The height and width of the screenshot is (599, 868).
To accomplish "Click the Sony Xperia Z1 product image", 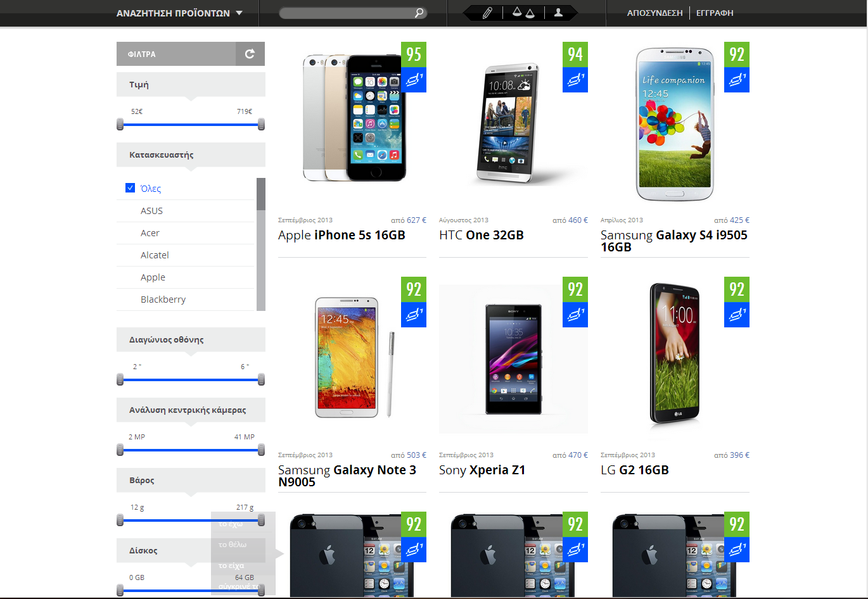I will pos(513,359).
